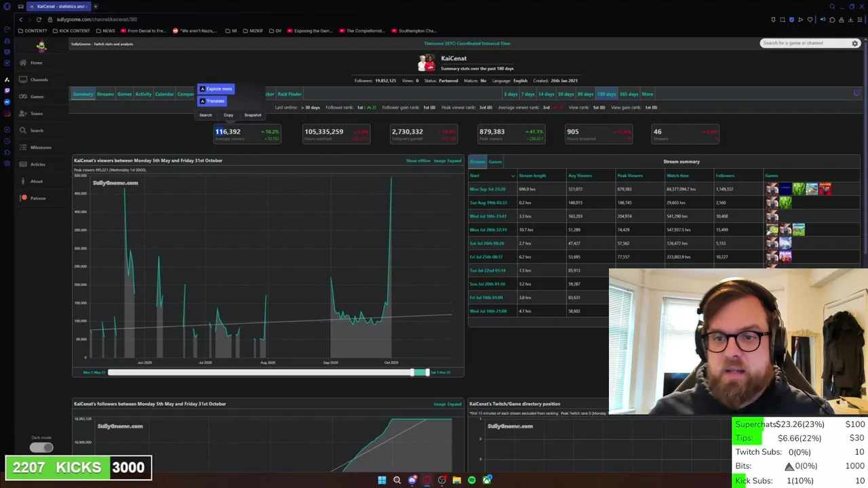
Task: Open the Mon Sep 1st 23:20 stream
Action: [x=488, y=189]
